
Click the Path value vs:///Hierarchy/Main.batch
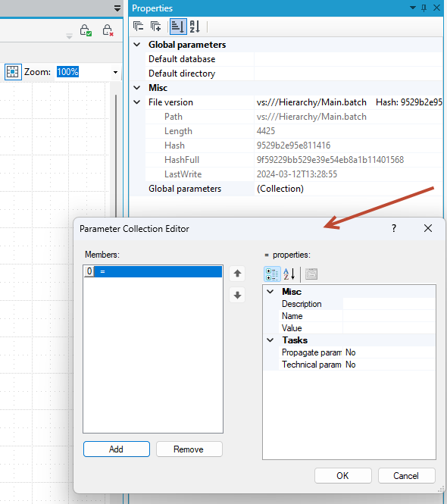[311, 117]
